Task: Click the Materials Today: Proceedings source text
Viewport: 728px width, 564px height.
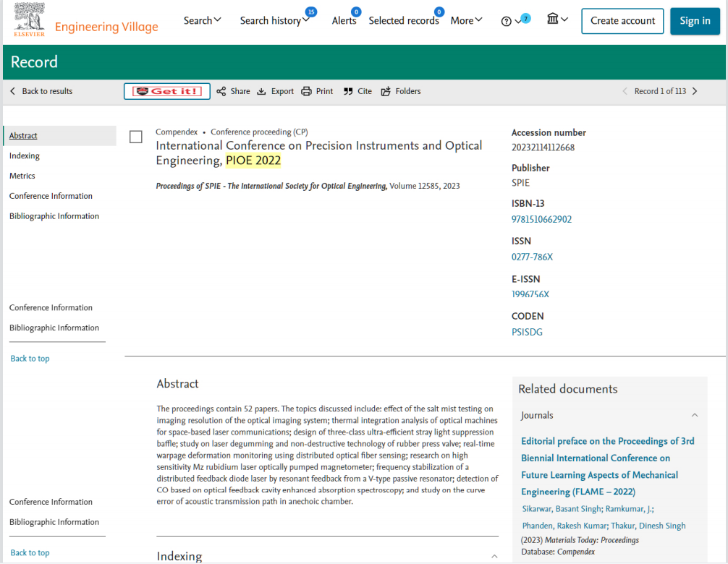Action: click(591, 540)
